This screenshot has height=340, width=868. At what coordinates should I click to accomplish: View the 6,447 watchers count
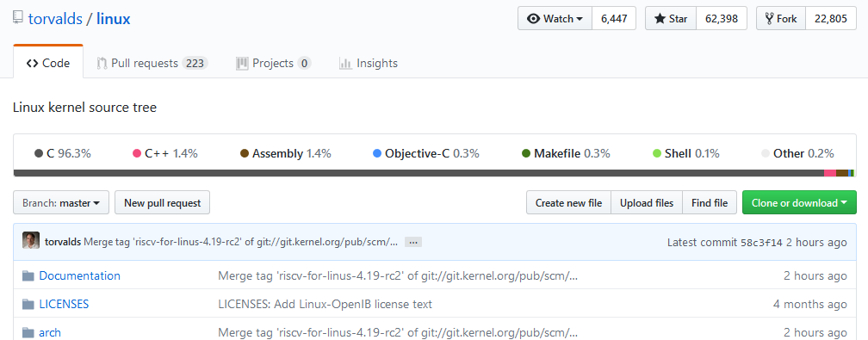pos(614,18)
